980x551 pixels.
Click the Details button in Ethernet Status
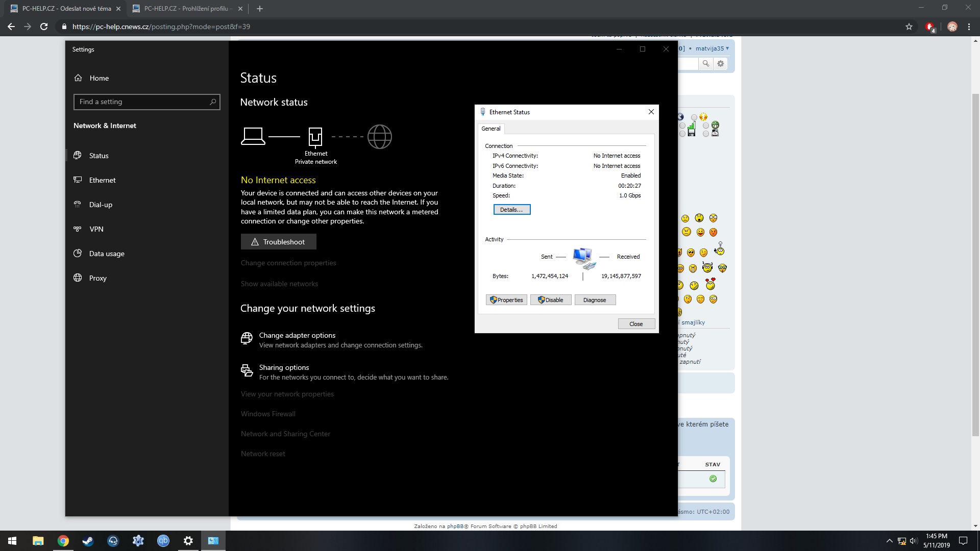511,210
